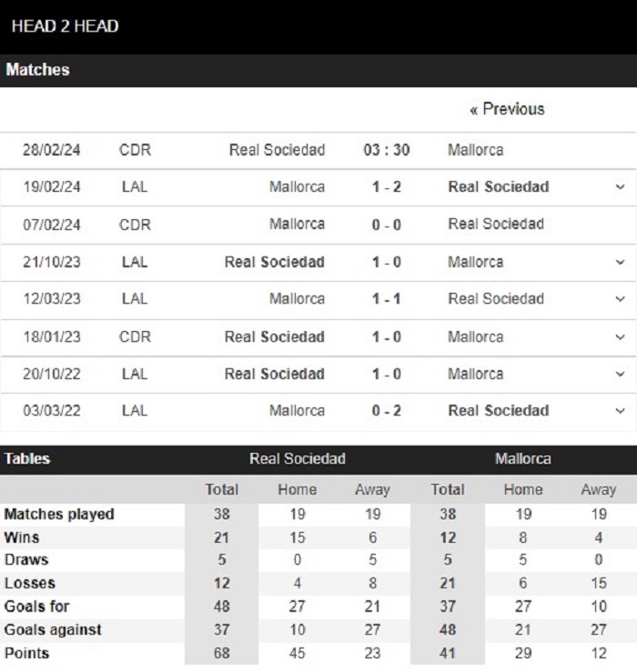The height and width of the screenshot is (672, 637).
Task: Open Real Sociedad in the 28/02/24 row
Action: point(278,150)
